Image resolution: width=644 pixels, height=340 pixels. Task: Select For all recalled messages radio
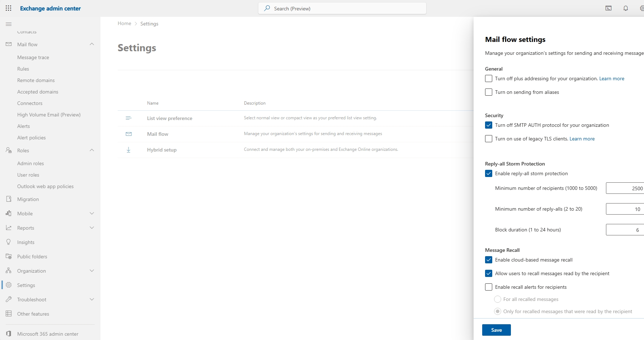[x=498, y=299]
